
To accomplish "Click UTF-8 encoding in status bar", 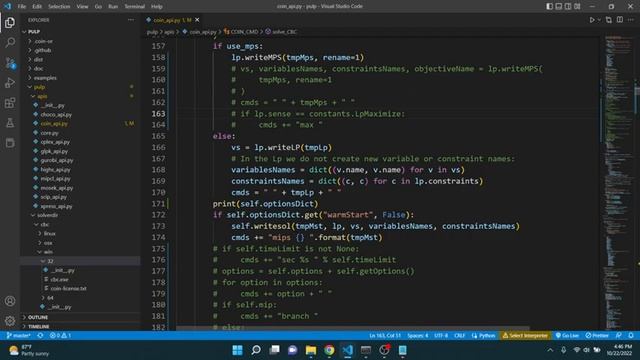I will click(x=441, y=336).
